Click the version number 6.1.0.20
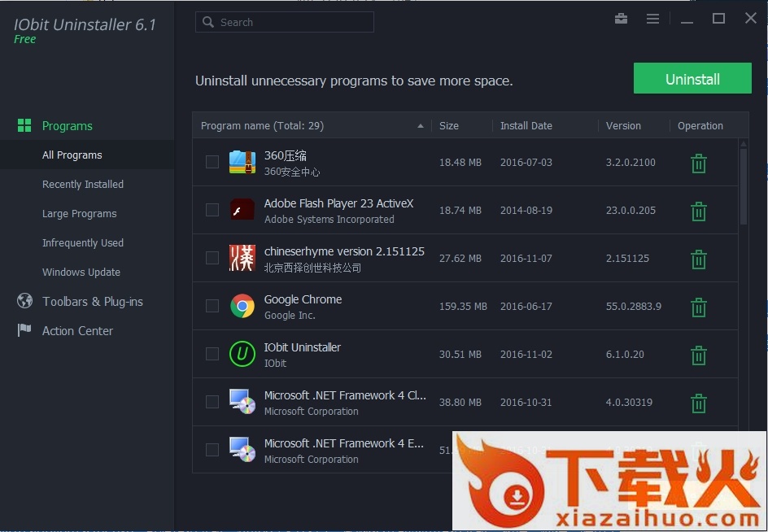 (x=625, y=355)
